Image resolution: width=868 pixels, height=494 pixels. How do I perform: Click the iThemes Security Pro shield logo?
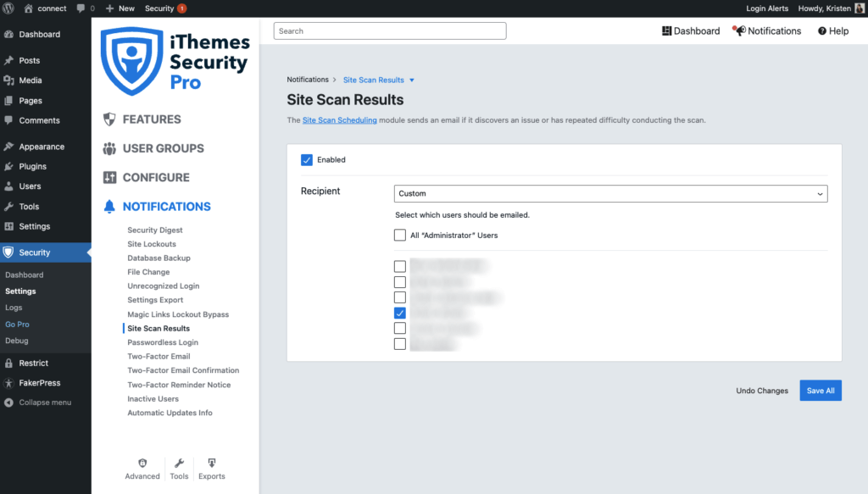[x=131, y=61]
